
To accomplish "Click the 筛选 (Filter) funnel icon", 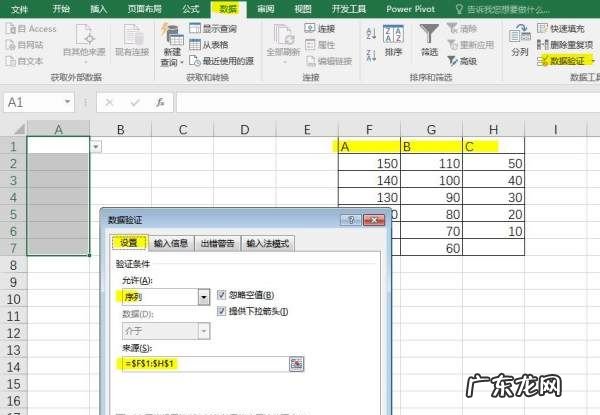I will [x=430, y=38].
